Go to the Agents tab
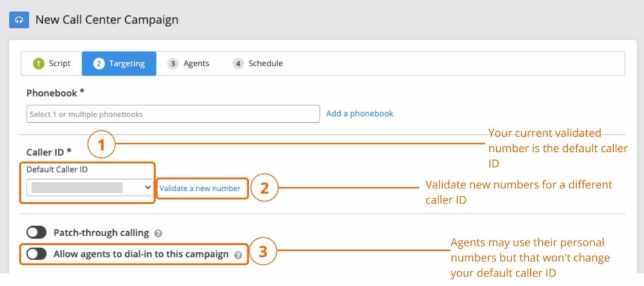 [x=189, y=64]
